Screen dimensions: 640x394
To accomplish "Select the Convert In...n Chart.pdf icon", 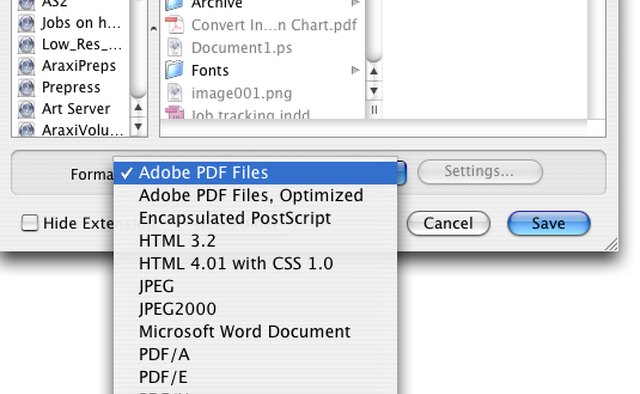I will (x=175, y=24).
